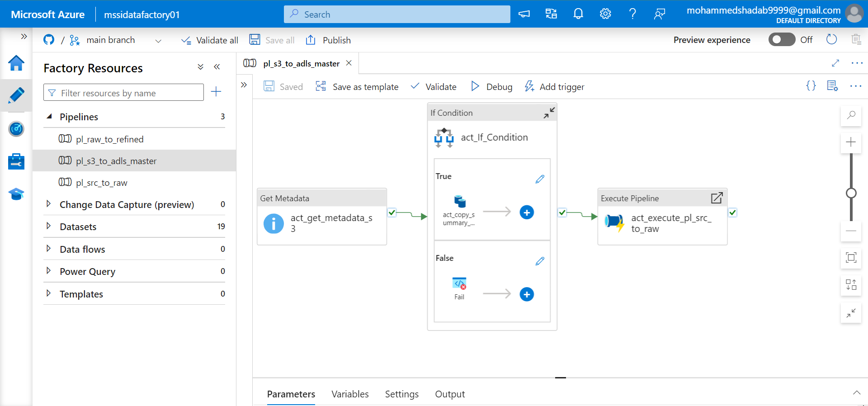Click the canvas zoom slider handle
Viewport: 868px width, 406px height.
[851, 193]
